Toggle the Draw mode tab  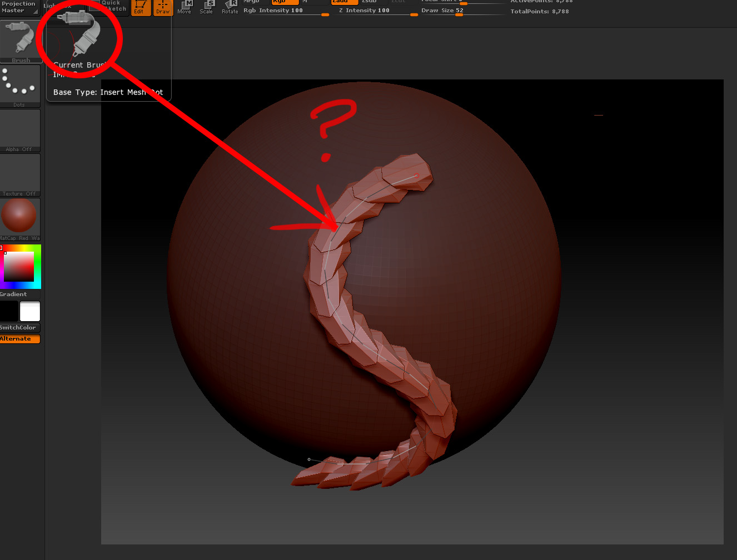(x=163, y=8)
